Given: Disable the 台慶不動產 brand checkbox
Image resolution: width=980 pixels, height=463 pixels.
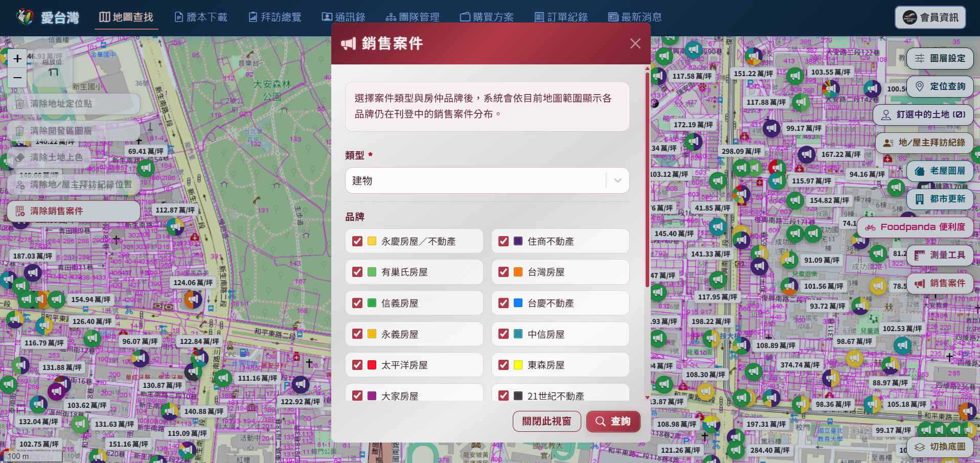Looking at the screenshot, I should click(504, 303).
